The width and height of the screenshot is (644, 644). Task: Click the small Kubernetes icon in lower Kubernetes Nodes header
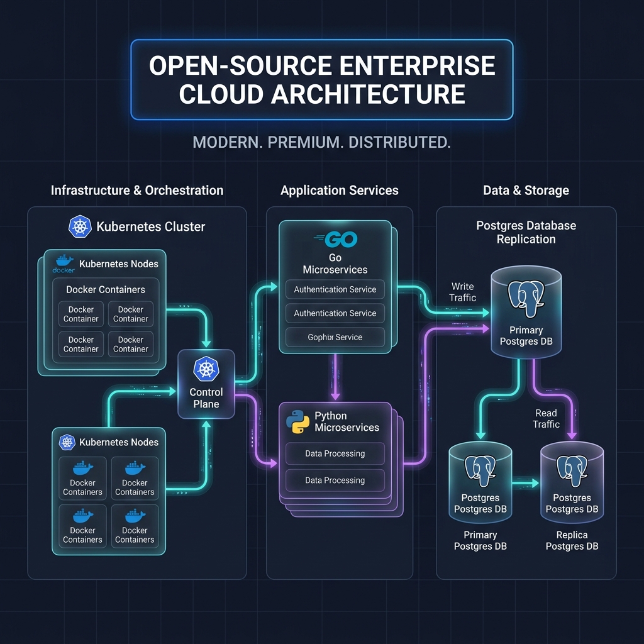point(67,442)
